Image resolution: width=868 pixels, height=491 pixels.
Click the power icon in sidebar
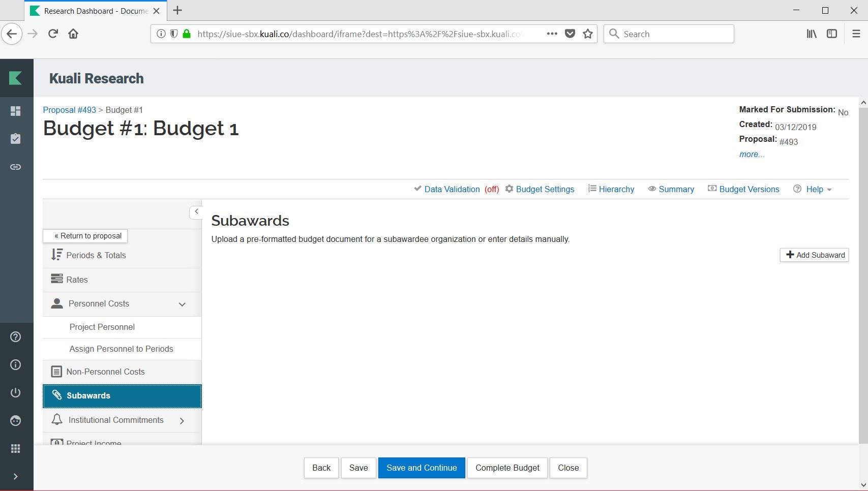16,392
